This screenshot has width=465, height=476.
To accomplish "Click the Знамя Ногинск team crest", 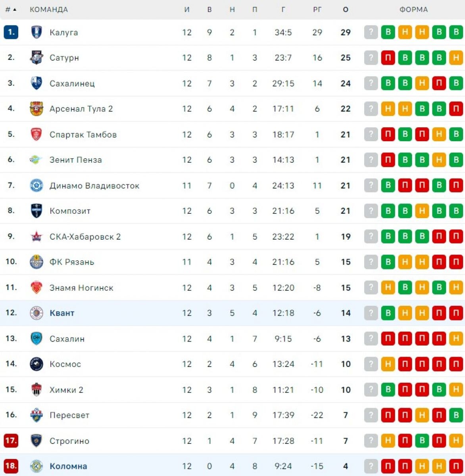I will tap(37, 288).
